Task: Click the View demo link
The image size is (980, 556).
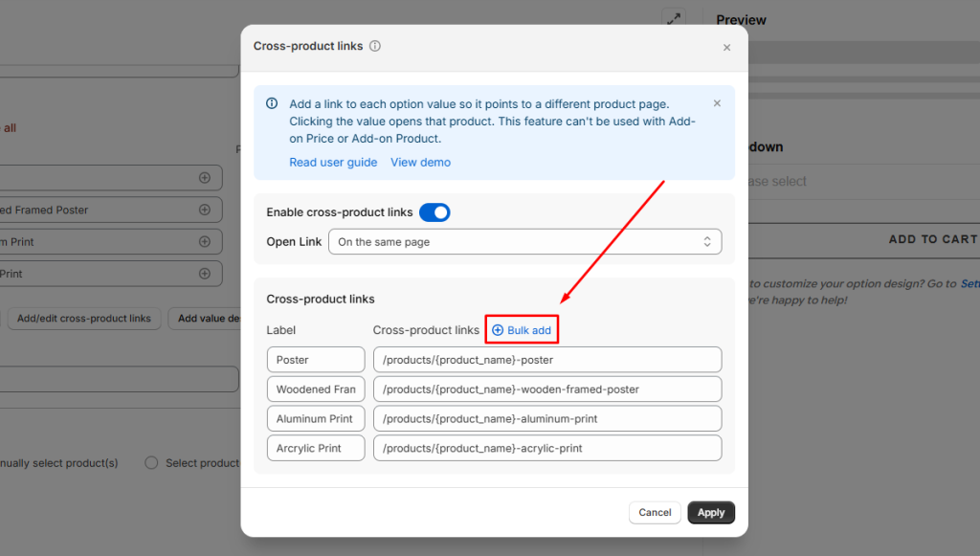Action: coord(420,163)
